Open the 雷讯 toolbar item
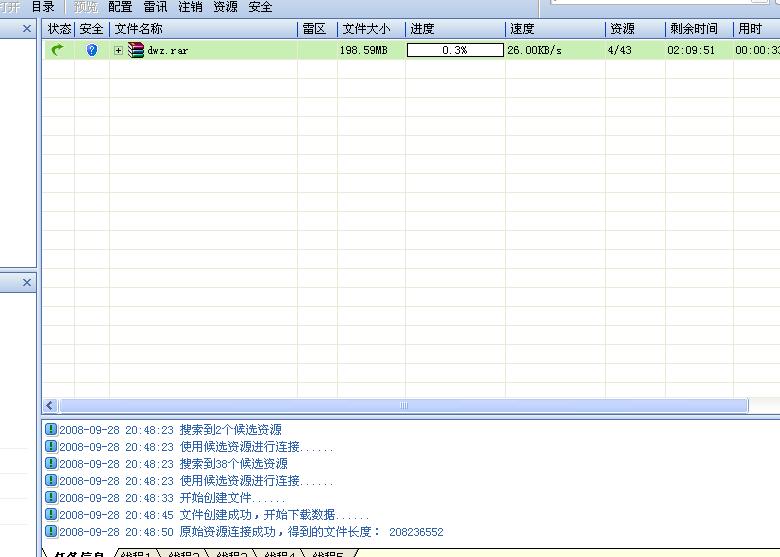780x557 pixels. [155, 7]
